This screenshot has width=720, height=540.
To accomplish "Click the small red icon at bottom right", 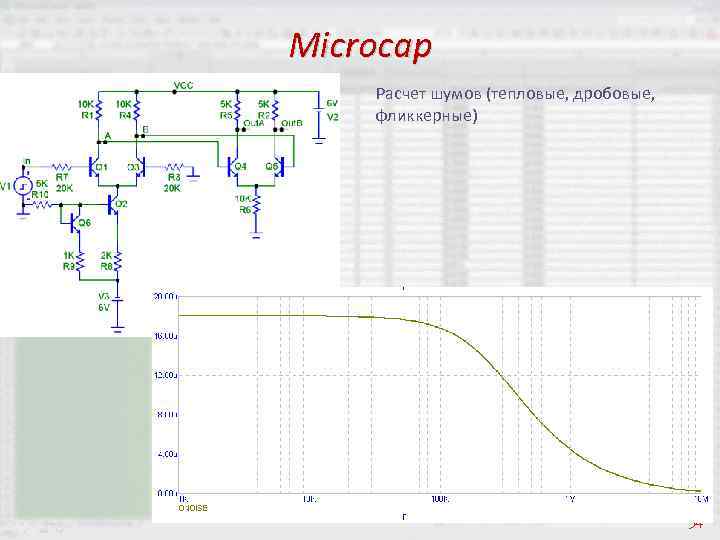I will click(x=697, y=526).
